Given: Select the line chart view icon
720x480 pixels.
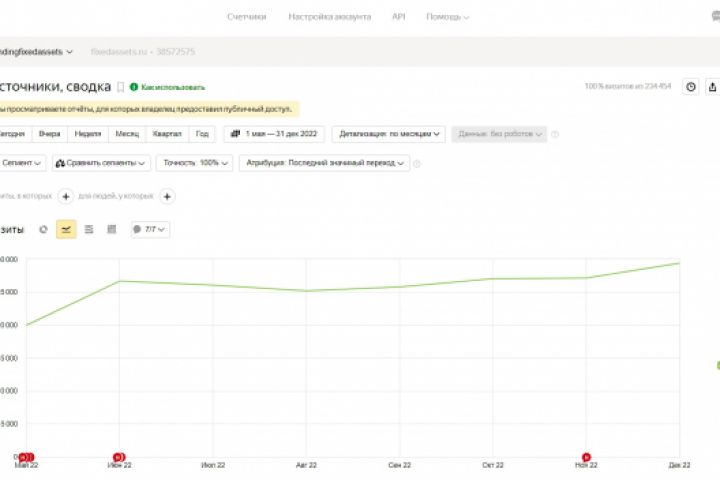Looking at the screenshot, I should (x=66, y=229).
